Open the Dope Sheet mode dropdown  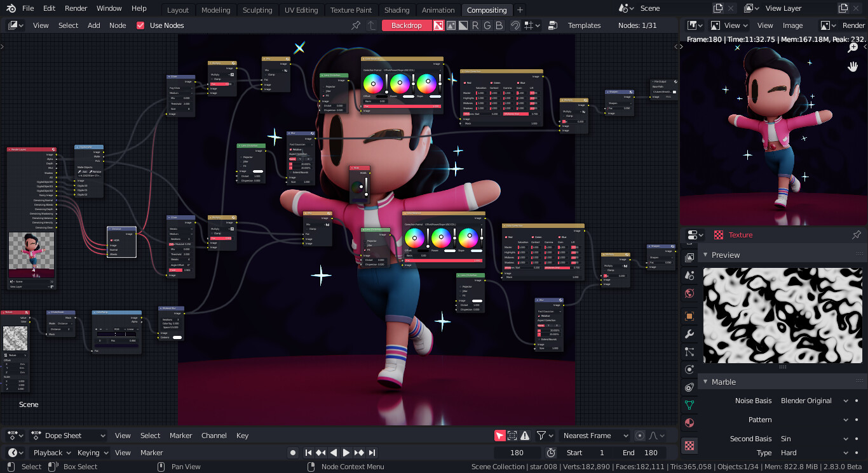(69, 436)
